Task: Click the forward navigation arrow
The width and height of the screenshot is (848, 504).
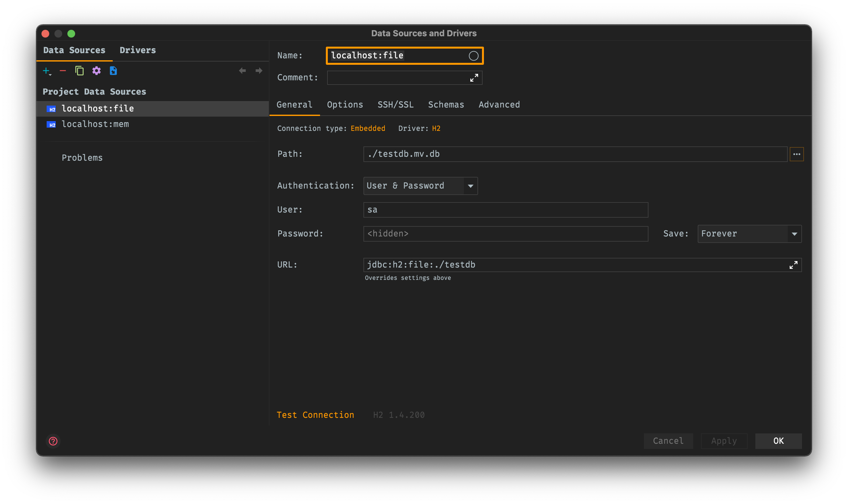Action: coord(259,71)
